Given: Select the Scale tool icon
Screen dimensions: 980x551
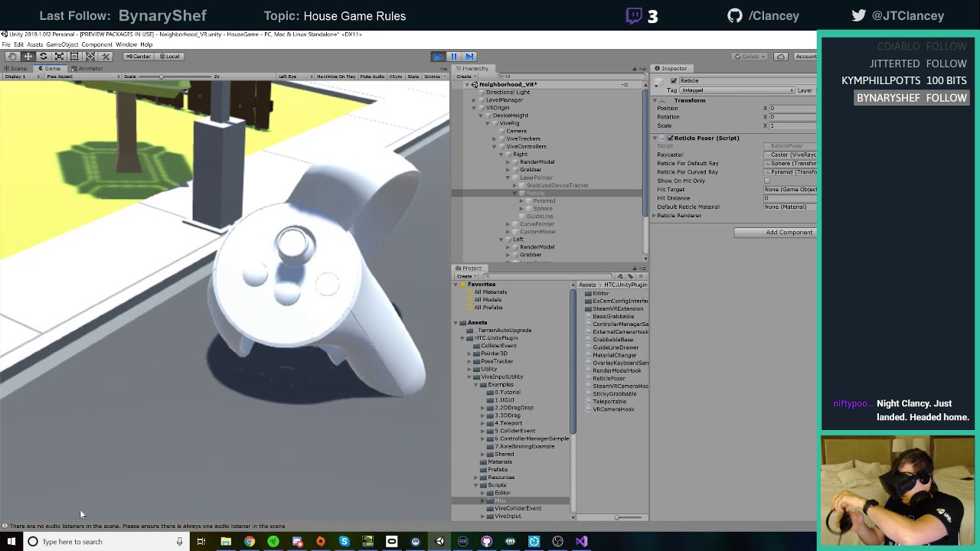Looking at the screenshot, I should click(x=59, y=57).
